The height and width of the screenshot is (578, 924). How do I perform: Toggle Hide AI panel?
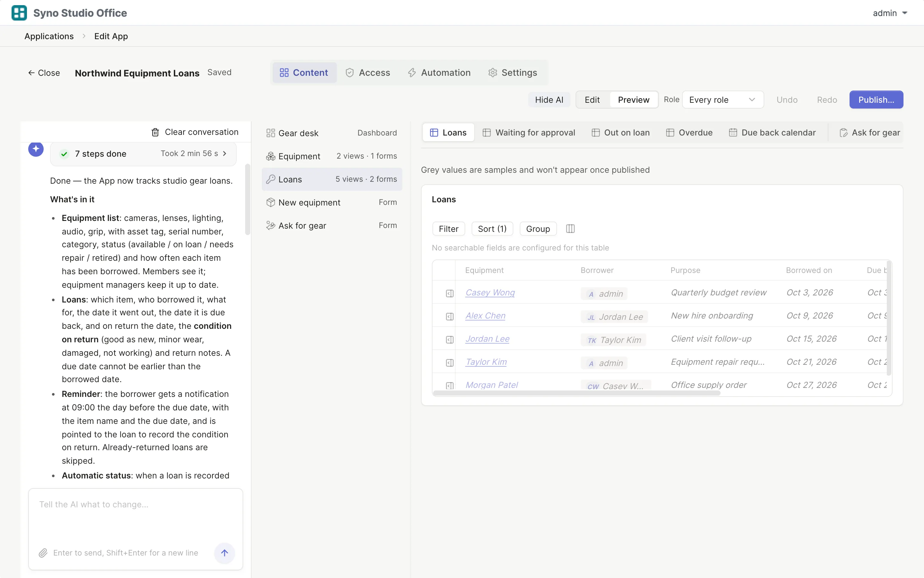[x=549, y=100]
